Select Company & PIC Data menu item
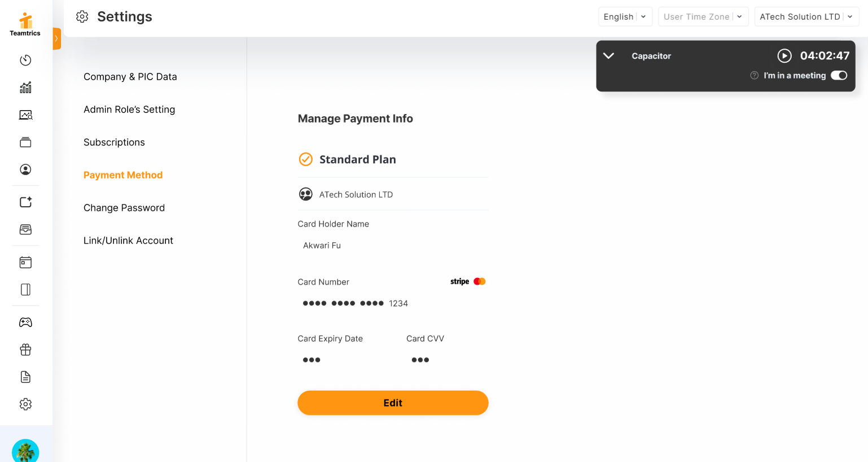The width and height of the screenshot is (868, 462). pos(130,77)
